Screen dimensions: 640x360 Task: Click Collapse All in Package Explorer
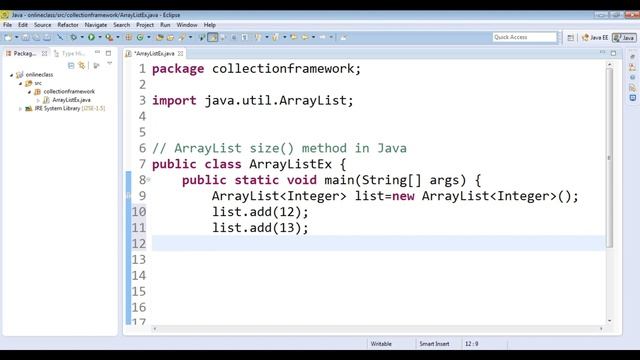click(x=71, y=65)
